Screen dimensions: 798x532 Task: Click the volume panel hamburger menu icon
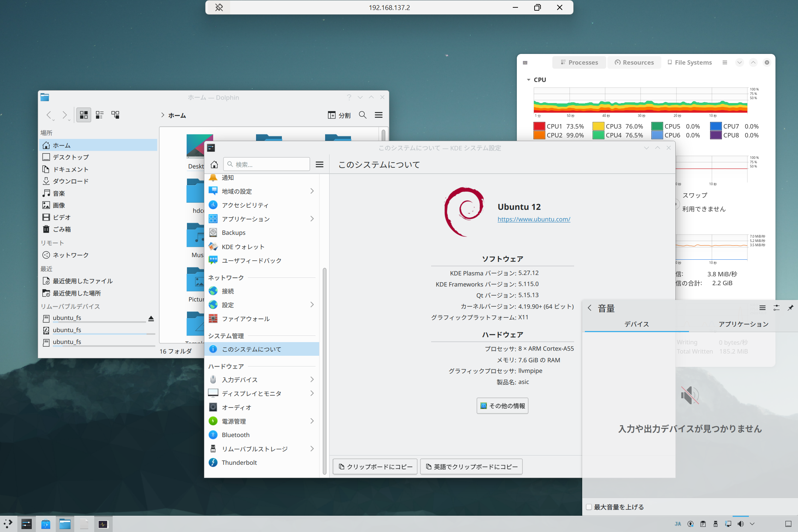[762, 308]
